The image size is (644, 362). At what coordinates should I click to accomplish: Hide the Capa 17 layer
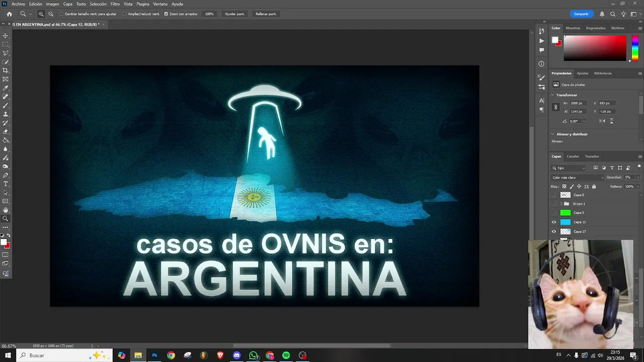pyautogui.click(x=554, y=232)
